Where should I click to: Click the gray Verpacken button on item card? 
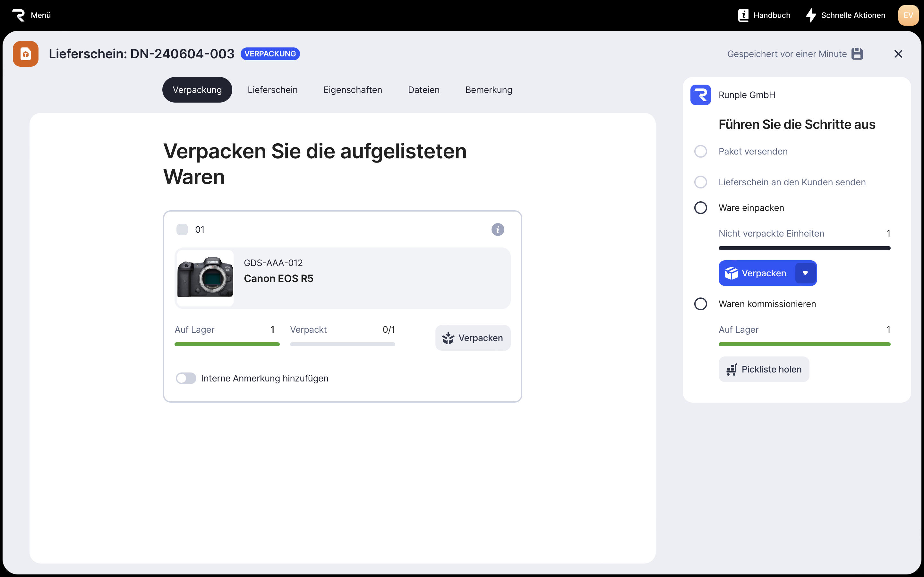473,338
